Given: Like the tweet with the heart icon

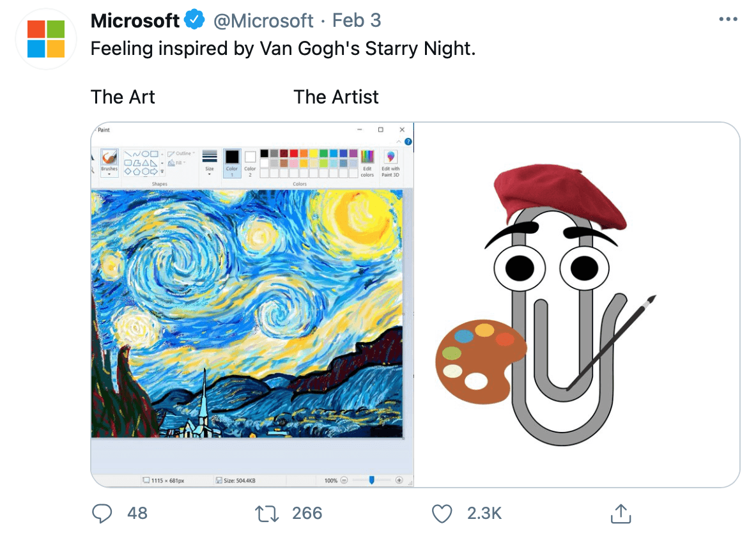Looking at the screenshot, I should pos(442,514).
